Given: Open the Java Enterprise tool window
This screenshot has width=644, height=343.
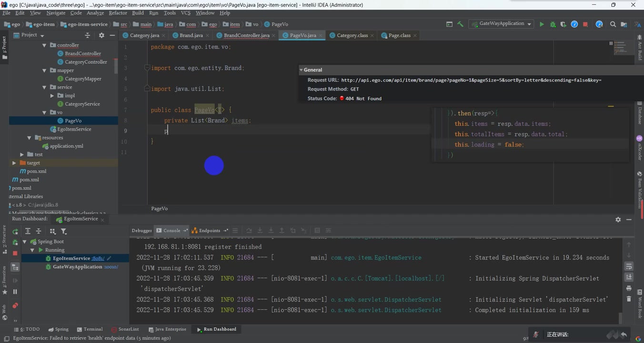Looking at the screenshot, I should pos(167,329).
